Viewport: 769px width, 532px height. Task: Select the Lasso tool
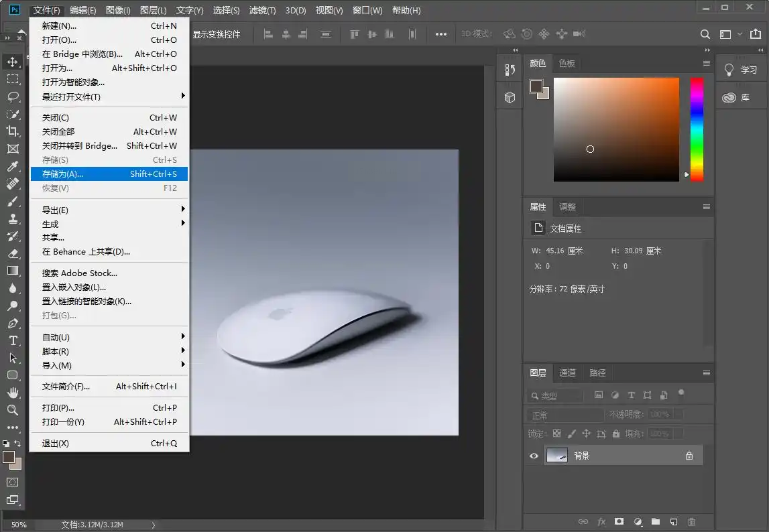click(x=13, y=96)
